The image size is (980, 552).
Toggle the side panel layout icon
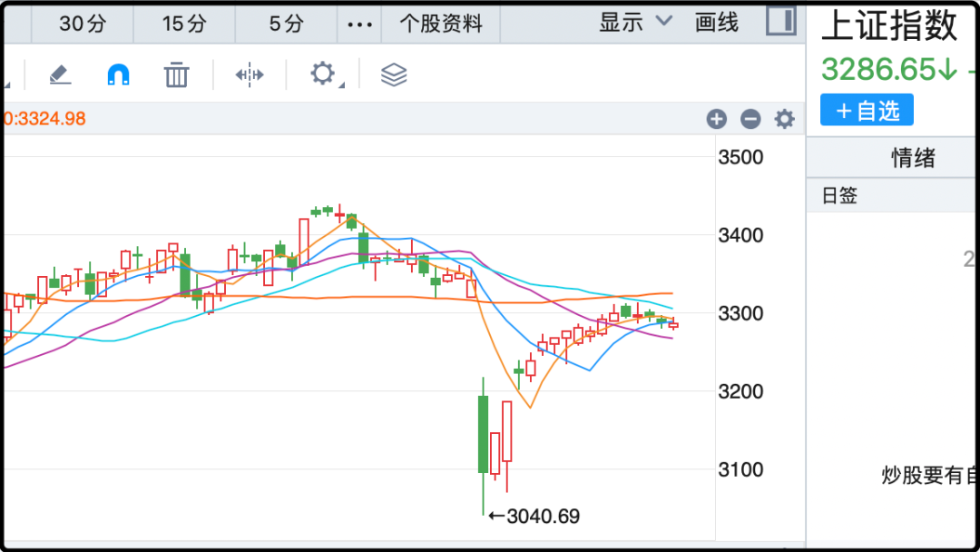click(780, 21)
